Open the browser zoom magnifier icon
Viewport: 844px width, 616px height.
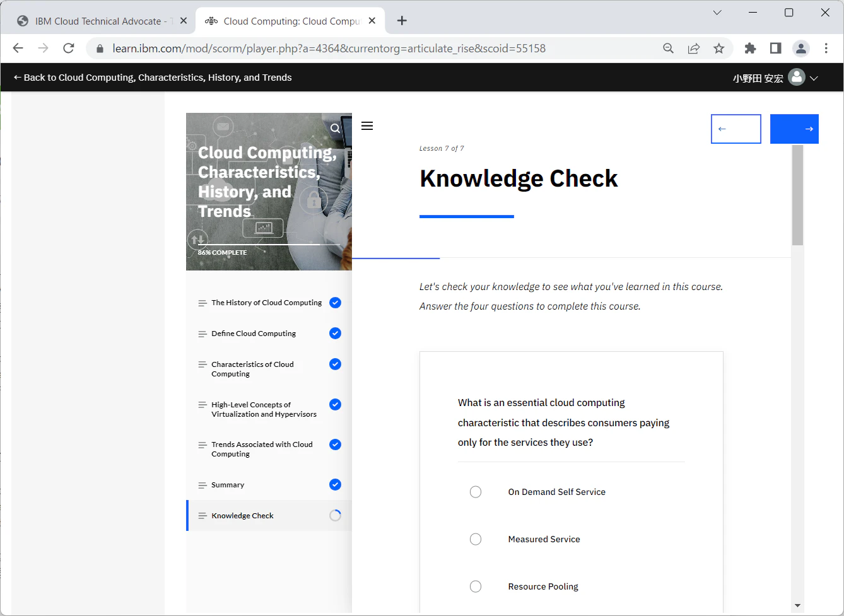click(669, 49)
